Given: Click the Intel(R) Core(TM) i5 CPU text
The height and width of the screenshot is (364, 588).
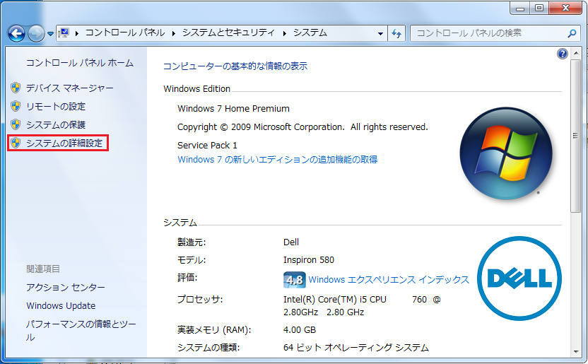Looking at the screenshot, I should click(x=335, y=300).
